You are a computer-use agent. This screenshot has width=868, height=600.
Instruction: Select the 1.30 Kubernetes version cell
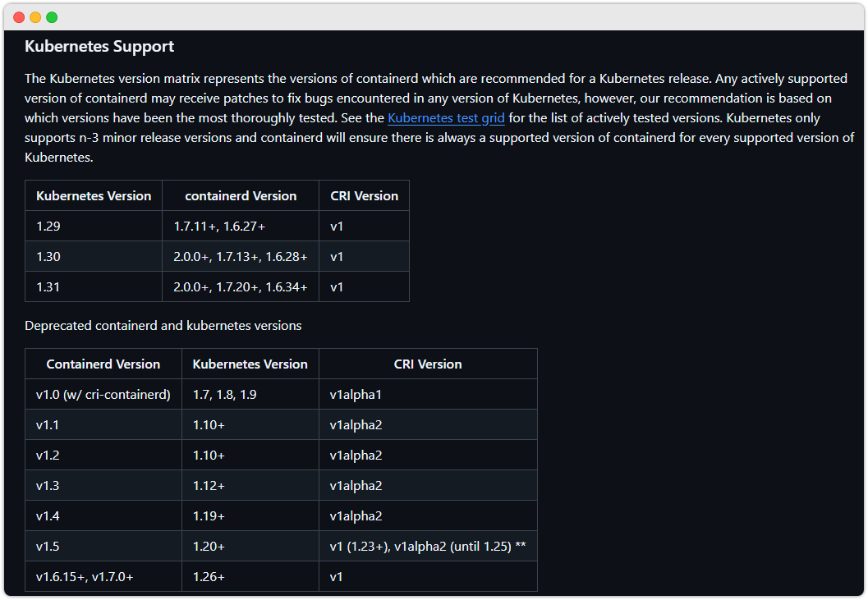[94, 256]
